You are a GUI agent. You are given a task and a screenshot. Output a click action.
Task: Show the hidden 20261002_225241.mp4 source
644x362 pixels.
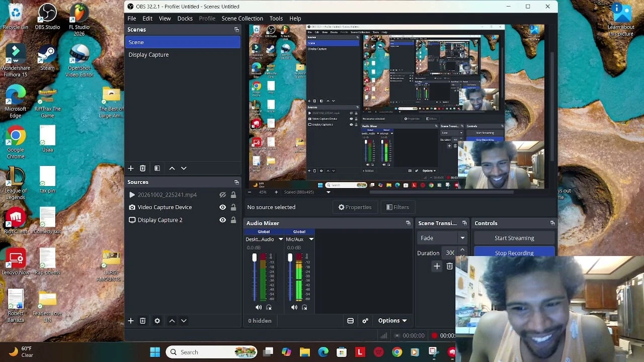[x=222, y=195]
